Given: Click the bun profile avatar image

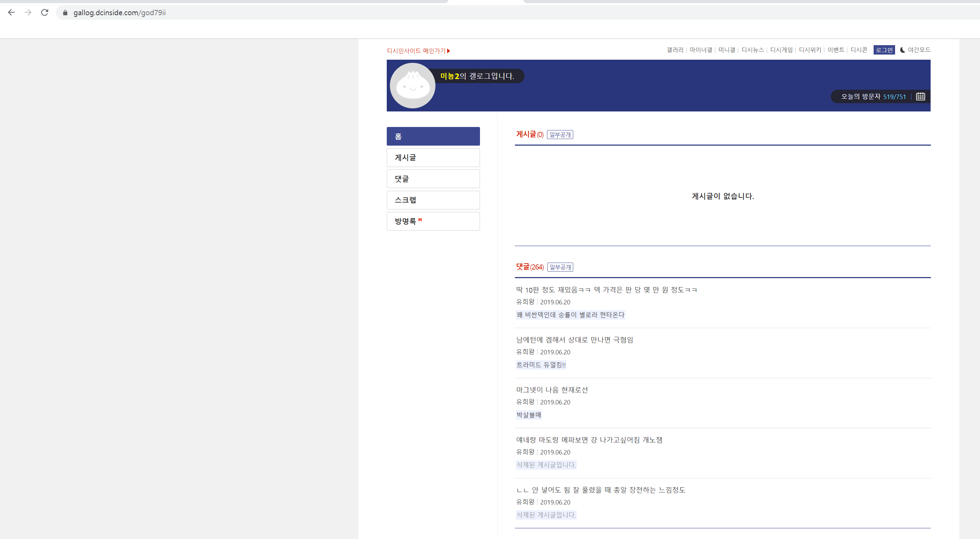Looking at the screenshot, I should 412,86.
